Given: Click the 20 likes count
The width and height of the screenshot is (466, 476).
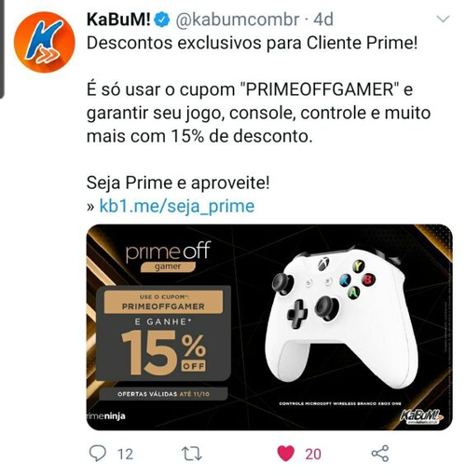Looking at the screenshot, I should (x=313, y=455).
